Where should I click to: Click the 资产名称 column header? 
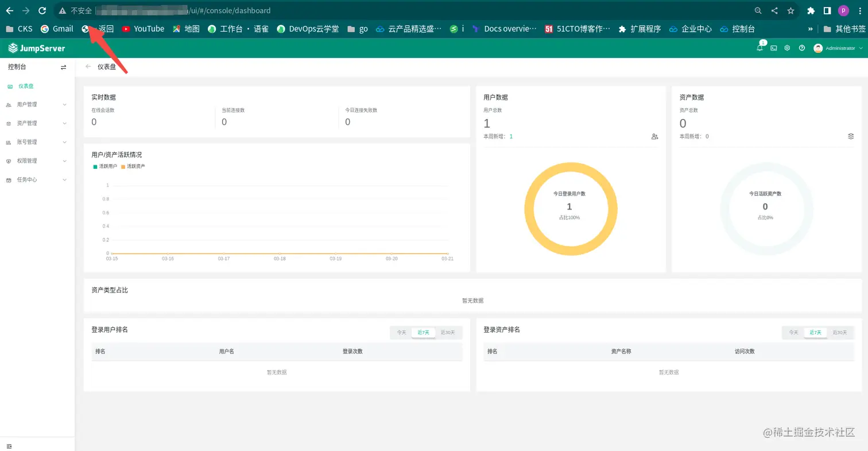pos(621,352)
